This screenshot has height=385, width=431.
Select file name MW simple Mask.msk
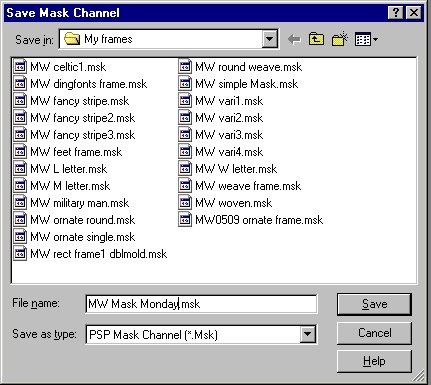[246, 84]
